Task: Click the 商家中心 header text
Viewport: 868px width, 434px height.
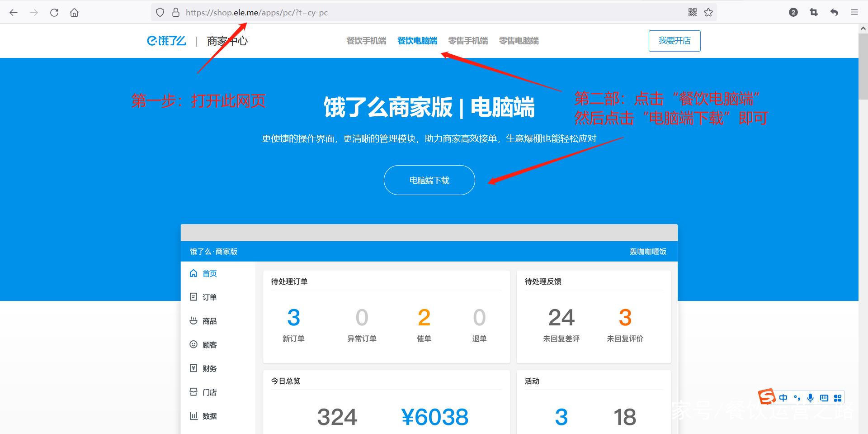Action: (227, 41)
